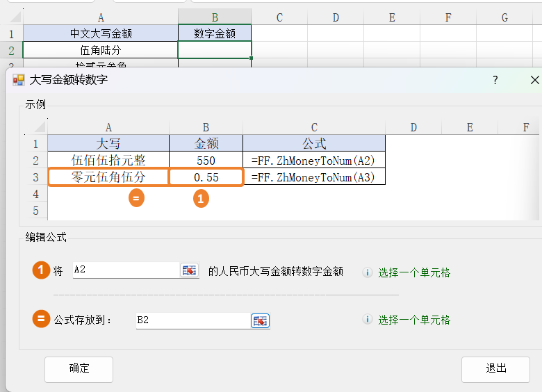The height and width of the screenshot is (392, 542).
Task: Click orange equals badge beside 公式存放到
Action: pyautogui.click(x=42, y=320)
